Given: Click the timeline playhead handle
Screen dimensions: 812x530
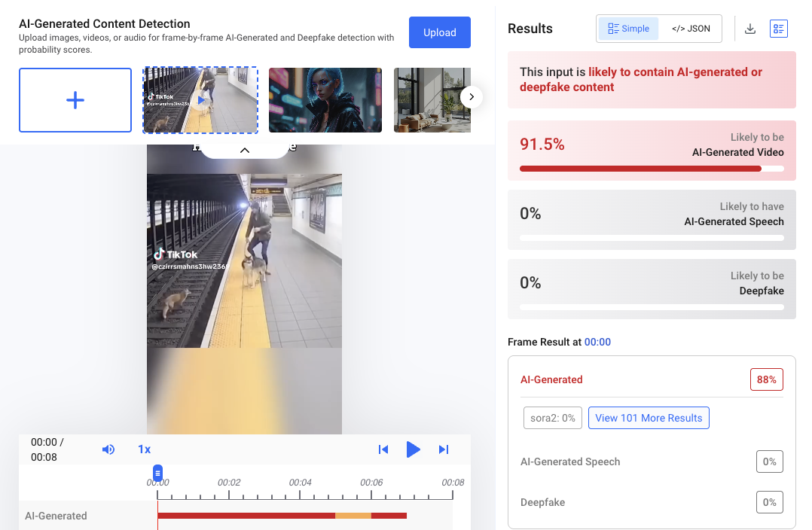Looking at the screenshot, I should (158, 473).
